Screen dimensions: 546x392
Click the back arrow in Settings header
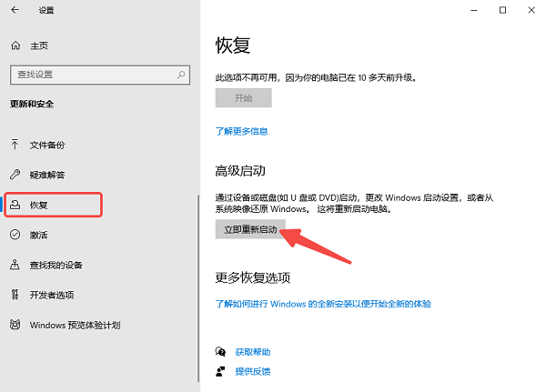[15, 10]
